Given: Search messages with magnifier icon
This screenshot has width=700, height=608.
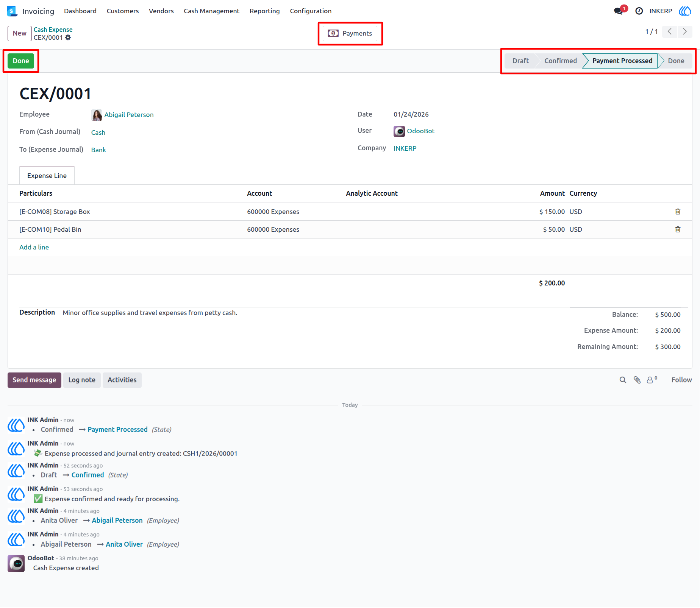Looking at the screenshot, I should coord(623,380).
